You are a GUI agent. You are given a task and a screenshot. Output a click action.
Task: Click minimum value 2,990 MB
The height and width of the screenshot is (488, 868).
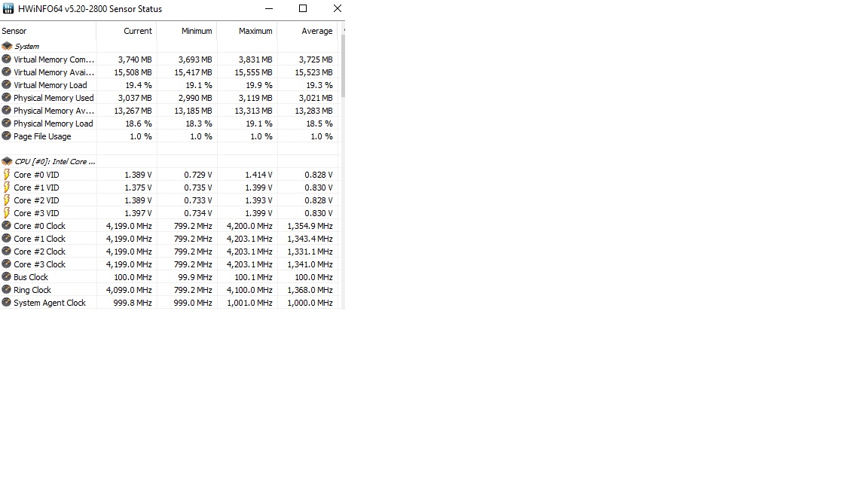(195, 98)
